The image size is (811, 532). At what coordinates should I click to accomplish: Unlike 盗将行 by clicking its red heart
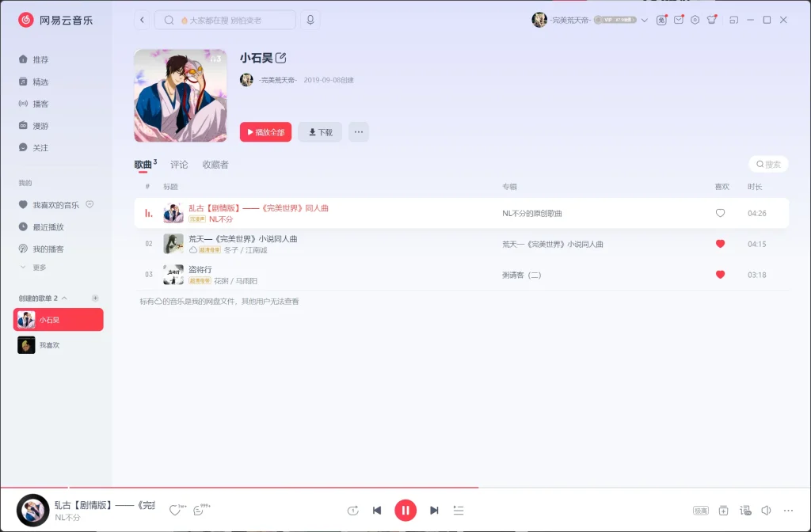point(721,274)
